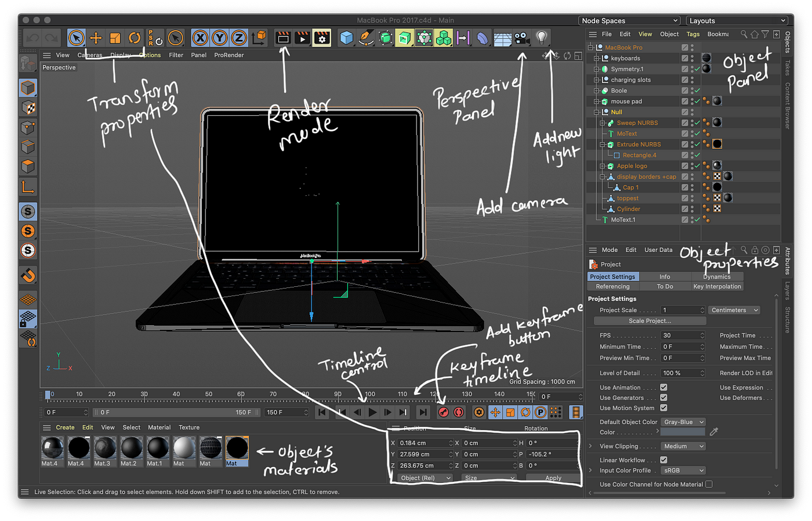
Task: Jump to the start of the animation
Action: click(x=322, y=413)
